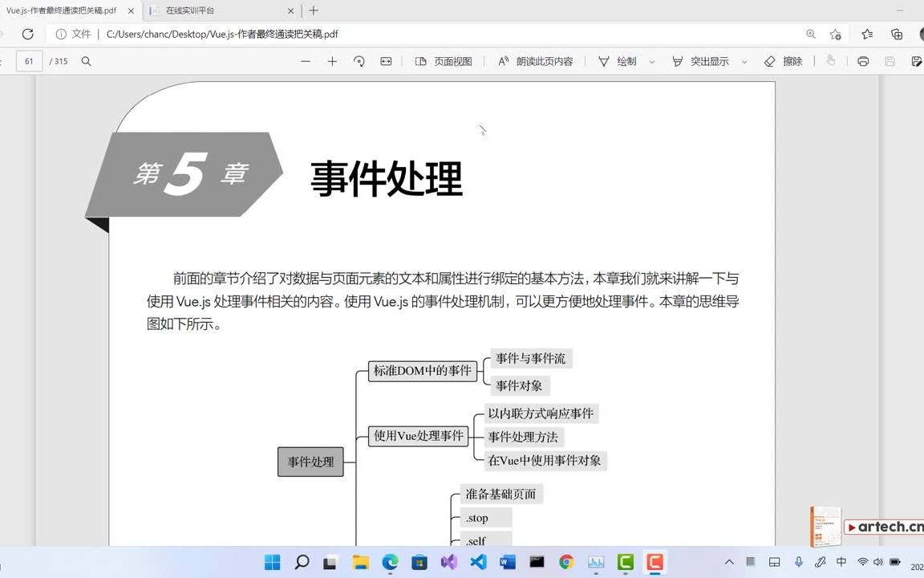
Task: Expand the Highlight options dropdown
Action: [744, 61]
